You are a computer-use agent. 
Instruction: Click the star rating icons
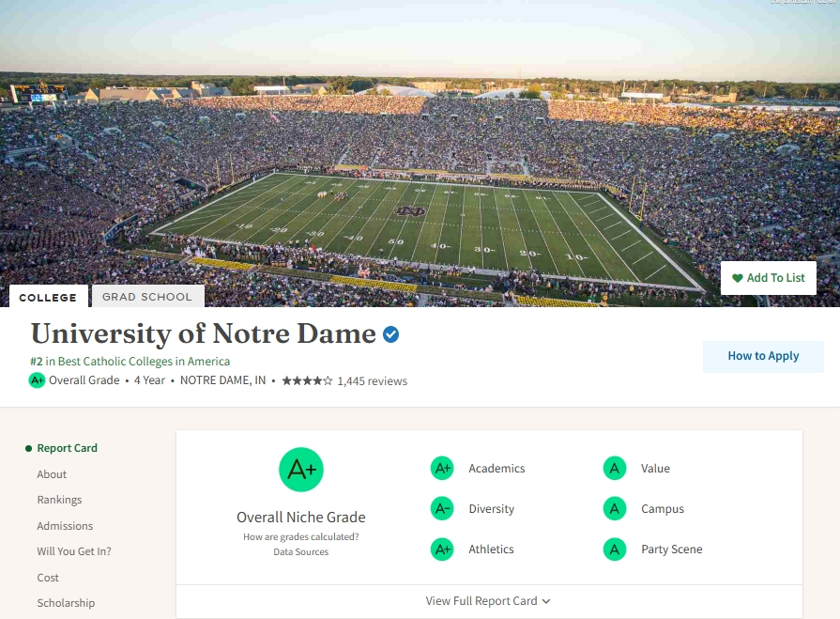coord(307,381)
